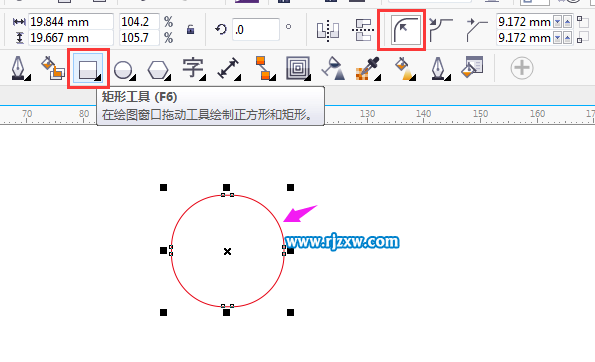Click the bottom-center selection handle of the circle

click(227, 313)
